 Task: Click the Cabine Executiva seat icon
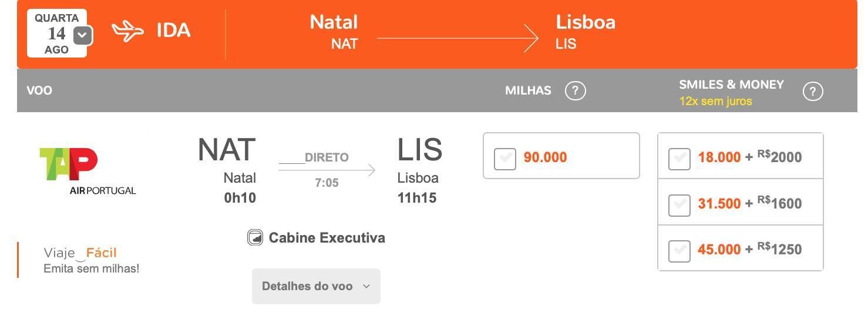pos(255,237)
